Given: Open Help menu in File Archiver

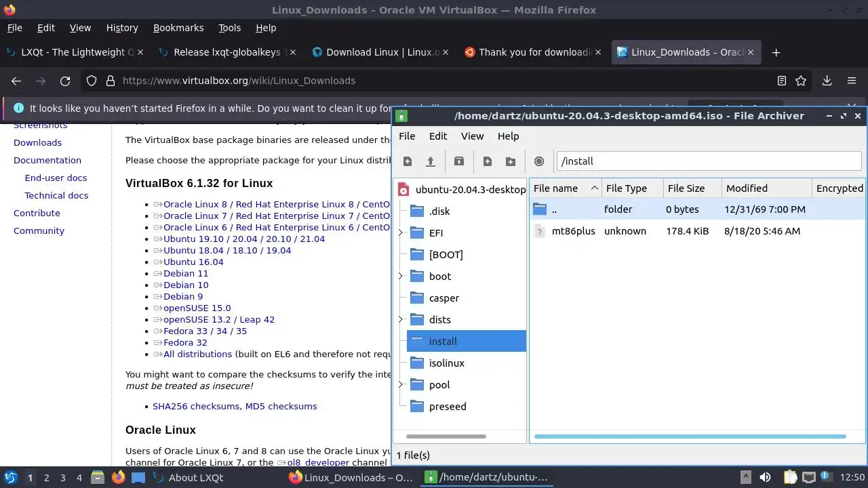Looking at the screenshot, I should [509, 136].
